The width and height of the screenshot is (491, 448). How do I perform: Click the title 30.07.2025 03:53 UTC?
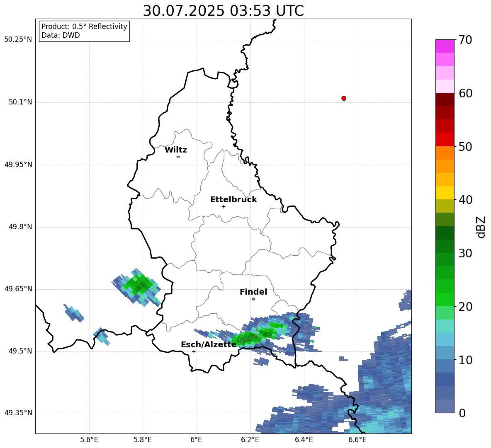click(x=223, y=11)
